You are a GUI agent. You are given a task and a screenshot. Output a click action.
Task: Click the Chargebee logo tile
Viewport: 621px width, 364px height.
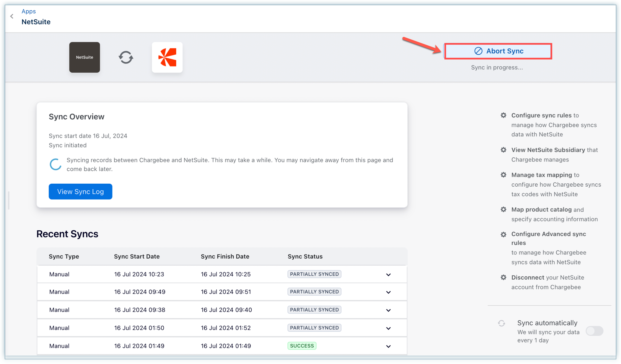167,57
